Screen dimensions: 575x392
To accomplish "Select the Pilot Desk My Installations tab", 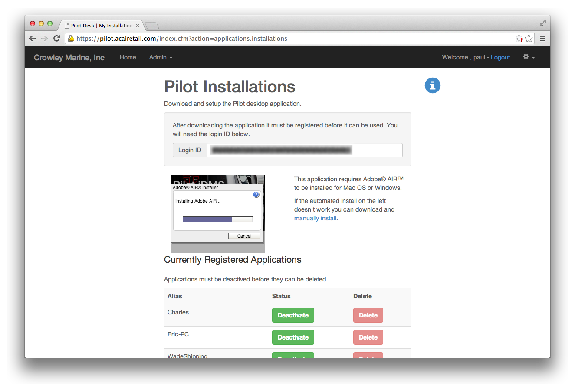I will click(102, 26).
